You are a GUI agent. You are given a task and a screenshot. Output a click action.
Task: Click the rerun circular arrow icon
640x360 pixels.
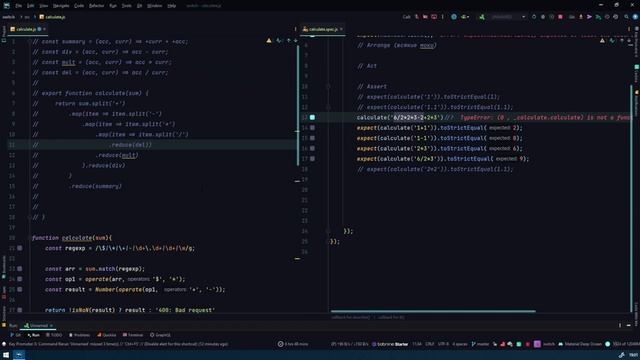click(534, 17)
